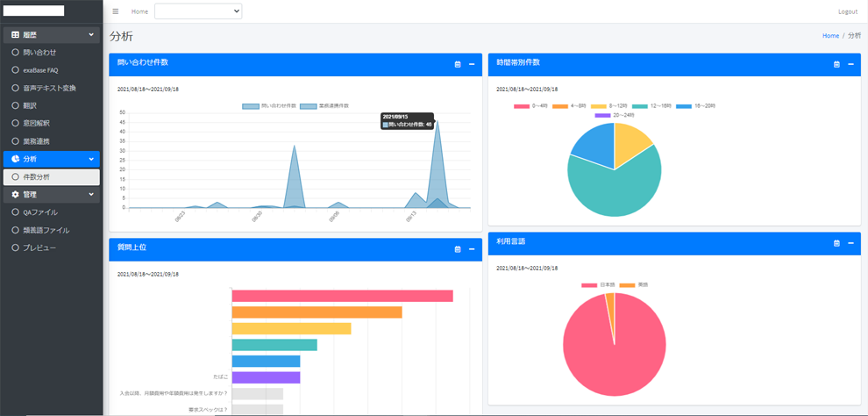Click the top pink bar in 質問上位 chart
Image resolution: width=868 pixels, height=416 pixels.
[x=342, y=296]
